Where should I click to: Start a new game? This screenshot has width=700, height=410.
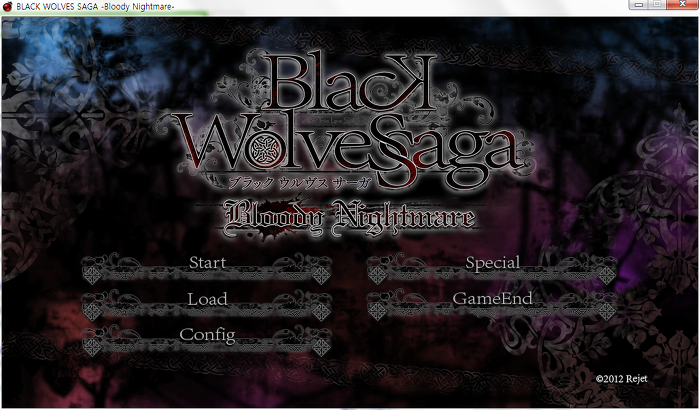[x=207, y=267]
